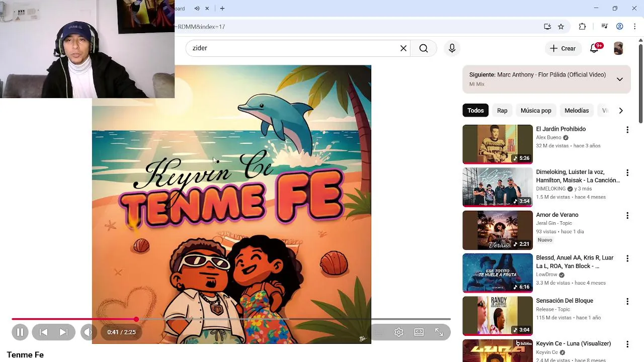Open El Jardín Prohibido title link
644x362 pixels.
[x=560, y=129]
